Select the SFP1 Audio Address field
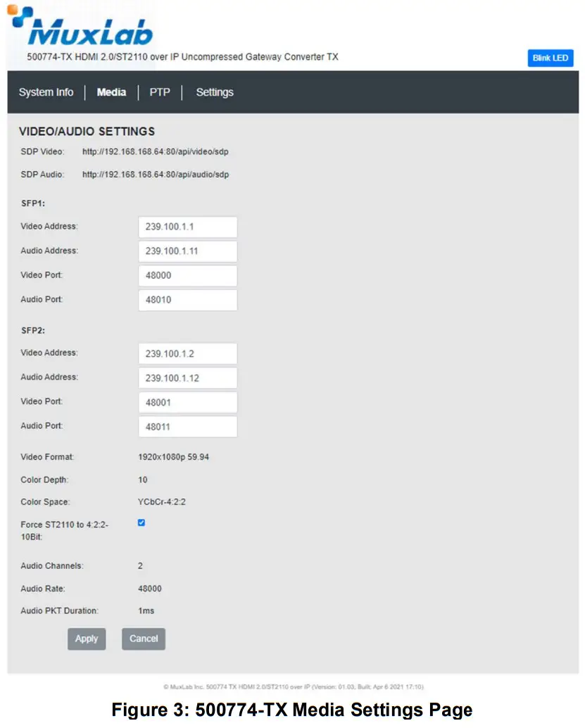Image resolution: width=585 pixels, height=728 pixels. [187, 251]
